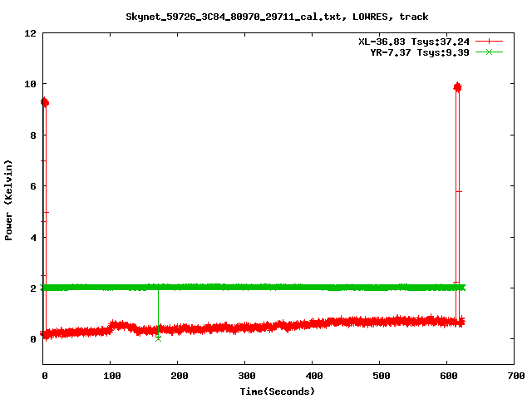The height and width of the screenshot is (399, 532).
Task: Click y-axis tick label 12
Action: pos(30,33)
